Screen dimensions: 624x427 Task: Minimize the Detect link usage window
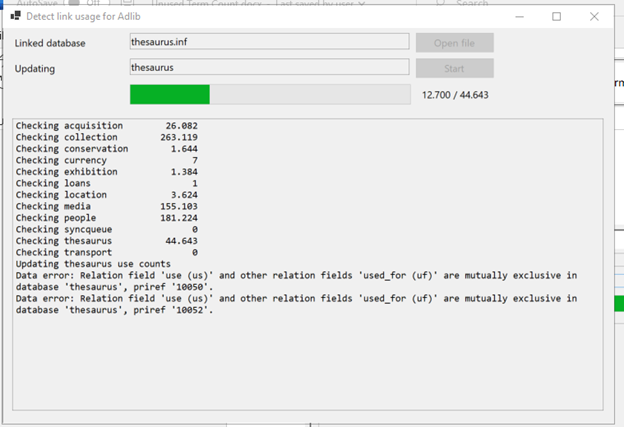coord(519,16)
